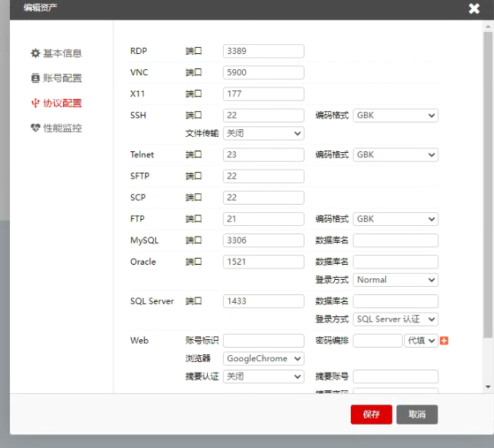The height and width of the screenshot is (448, 494).
Task: Click the red 保存 button
Action: pyautogui.click(x=371, y=415)
